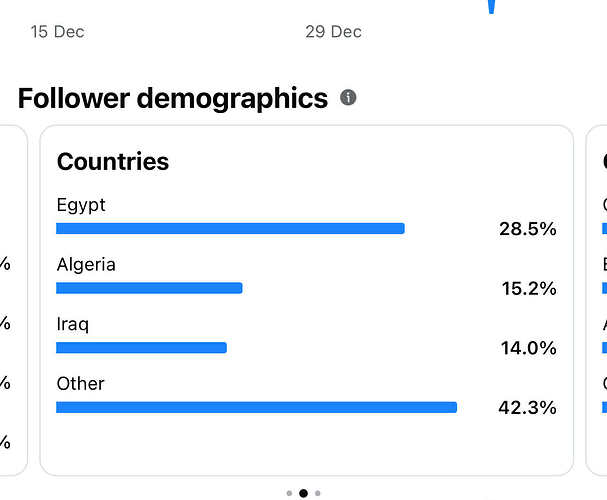Click the Egypt progress bar
The image size is (607, 500).
click(230, 229)
